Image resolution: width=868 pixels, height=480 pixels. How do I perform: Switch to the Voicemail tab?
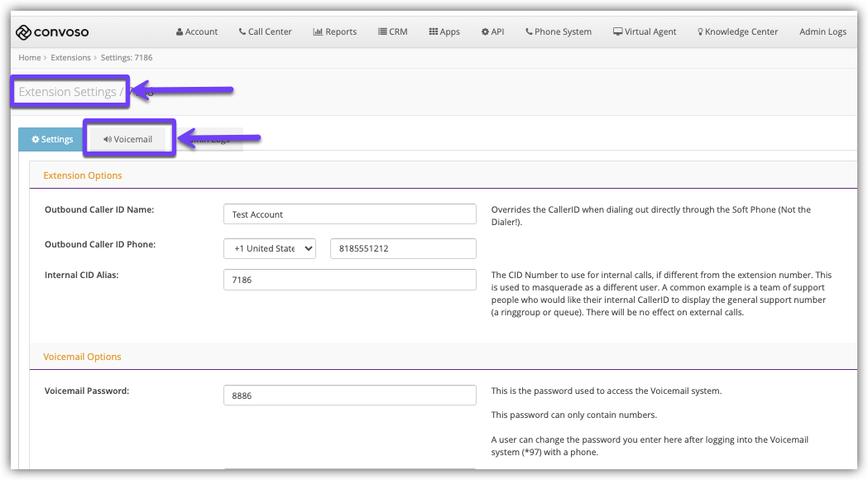[x=128, y=139]
